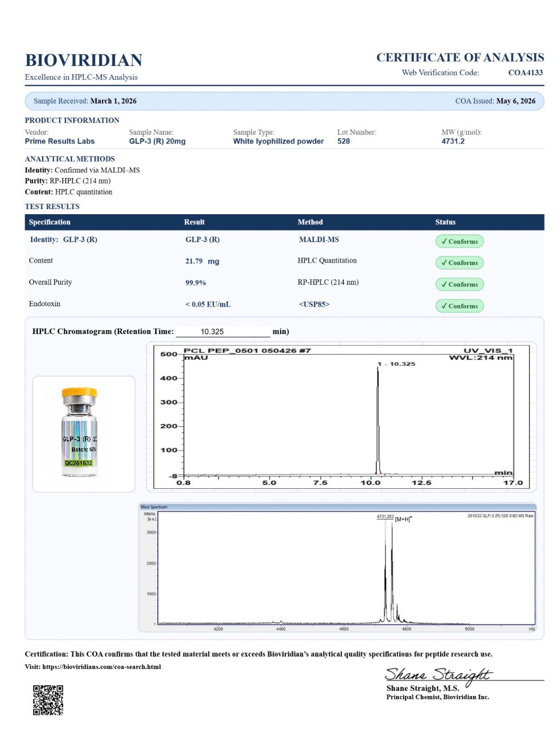Click the QR code at the bottom
This screenshot has width=560, height=735.
48,700
